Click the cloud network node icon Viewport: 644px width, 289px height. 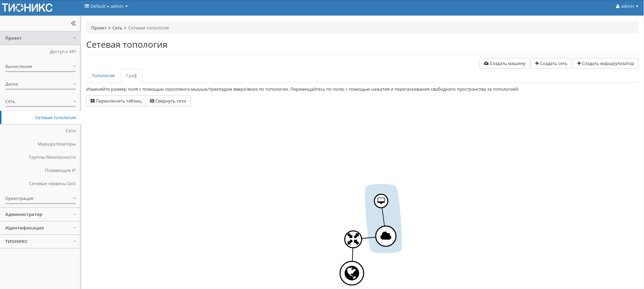click(x=386, y=236)
